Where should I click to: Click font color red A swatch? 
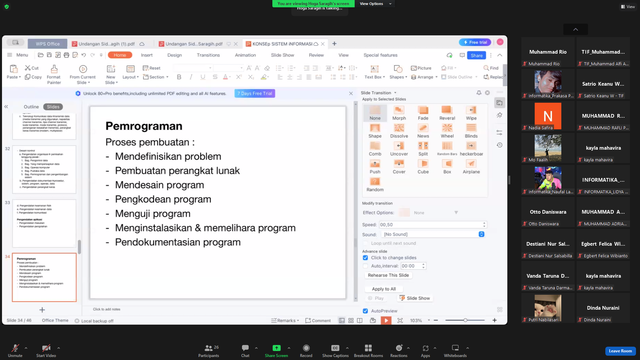coord(225,77)
